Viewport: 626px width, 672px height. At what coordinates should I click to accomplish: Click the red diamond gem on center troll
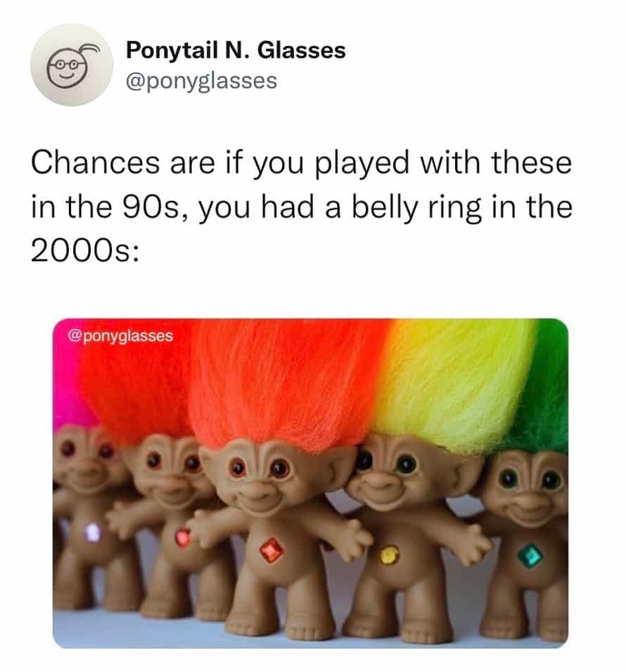pyautogui.click(x=271, y=550)
